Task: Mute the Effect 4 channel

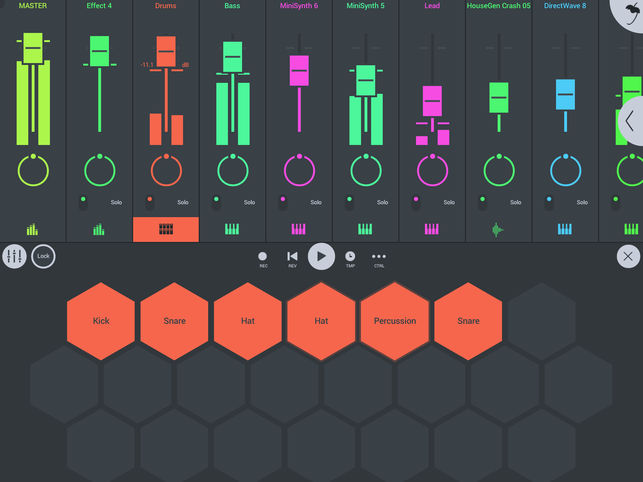Action: [83, 201]
